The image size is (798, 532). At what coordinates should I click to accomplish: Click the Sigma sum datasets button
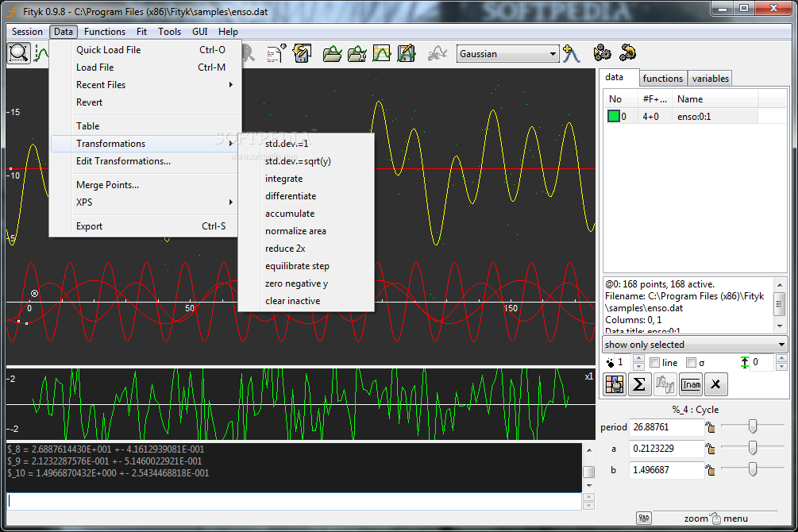tap(639, 384)
